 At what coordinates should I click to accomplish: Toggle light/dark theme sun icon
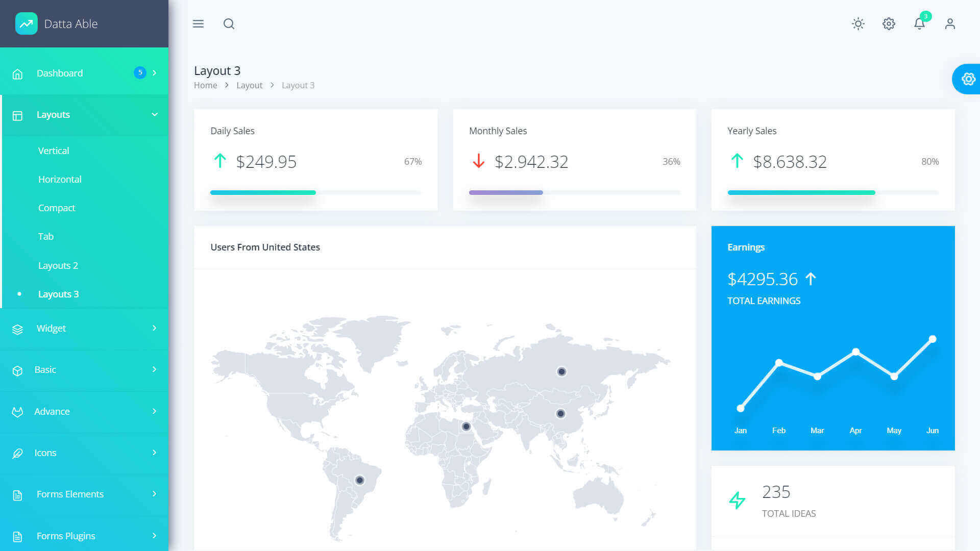[858, 24]
